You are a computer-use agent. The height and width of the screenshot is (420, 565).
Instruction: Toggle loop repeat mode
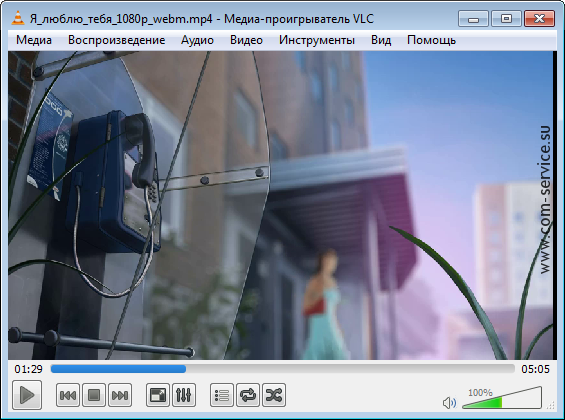tap(248, 395)
